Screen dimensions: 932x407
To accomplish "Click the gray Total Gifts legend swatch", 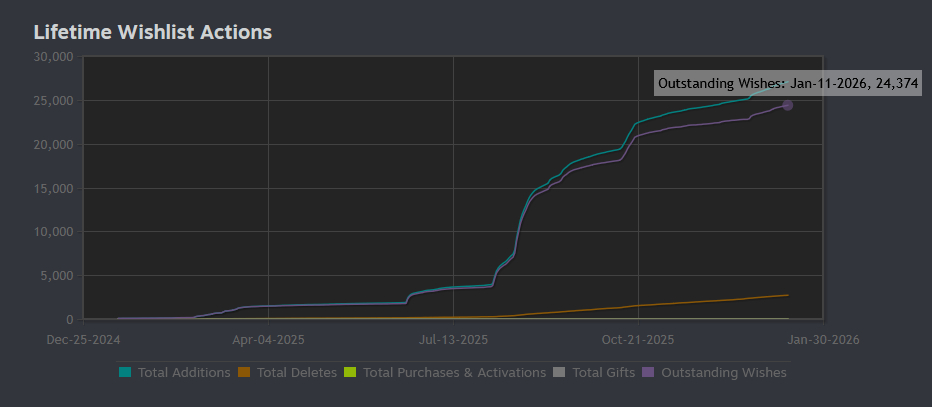I will pyautogui.click(x=560, y=373).
